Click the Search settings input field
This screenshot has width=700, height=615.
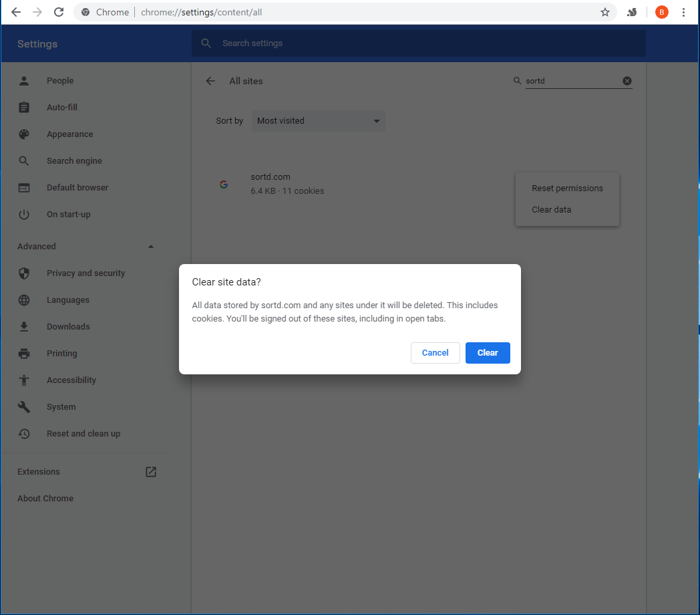419,43
